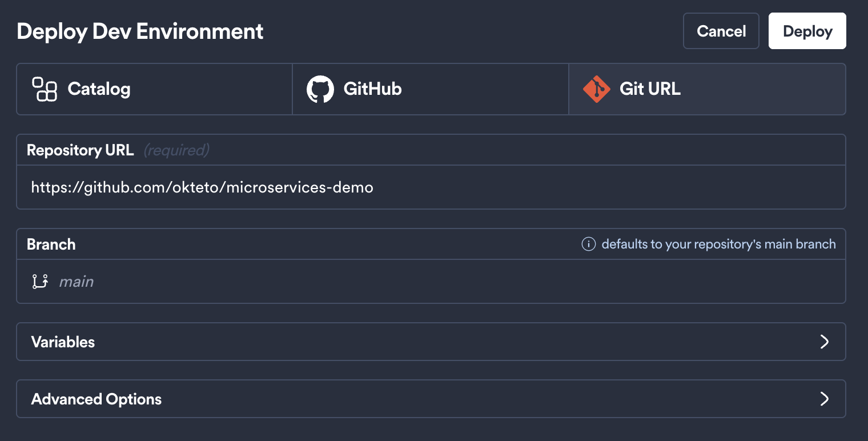The height and width of the screenshot is (441, 868).
Task: Click the Deploy button
Action: click(807, 31)
